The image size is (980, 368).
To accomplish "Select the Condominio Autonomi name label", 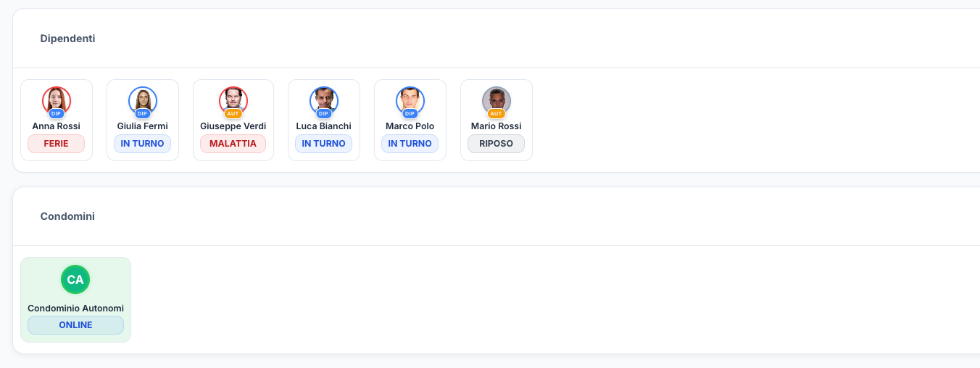I will [75, 308].
